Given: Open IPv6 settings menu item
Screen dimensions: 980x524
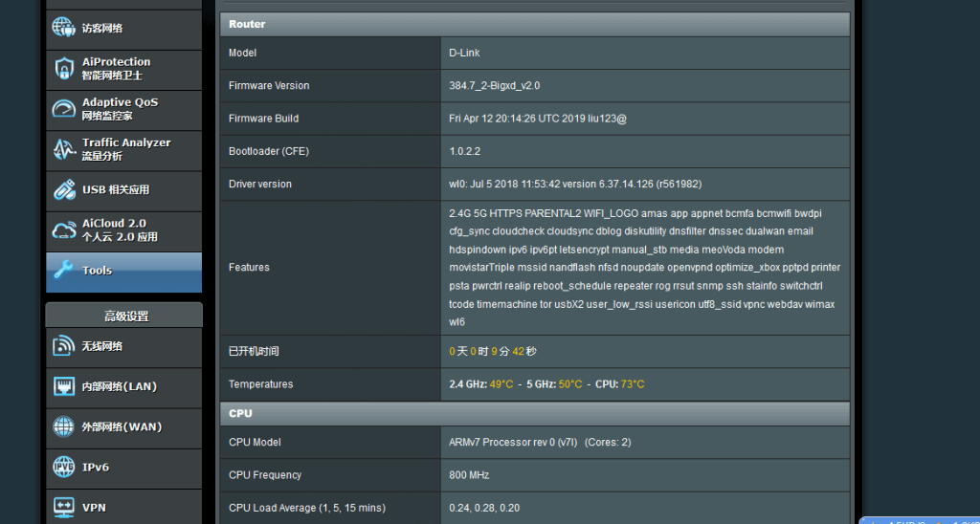Looking at the screenshot, I should pos(123,469).
